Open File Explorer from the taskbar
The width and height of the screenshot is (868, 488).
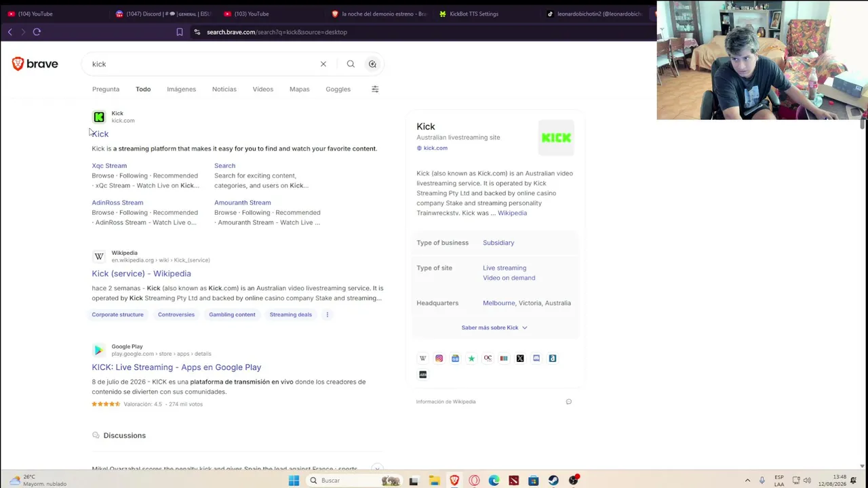pos(434,481)
